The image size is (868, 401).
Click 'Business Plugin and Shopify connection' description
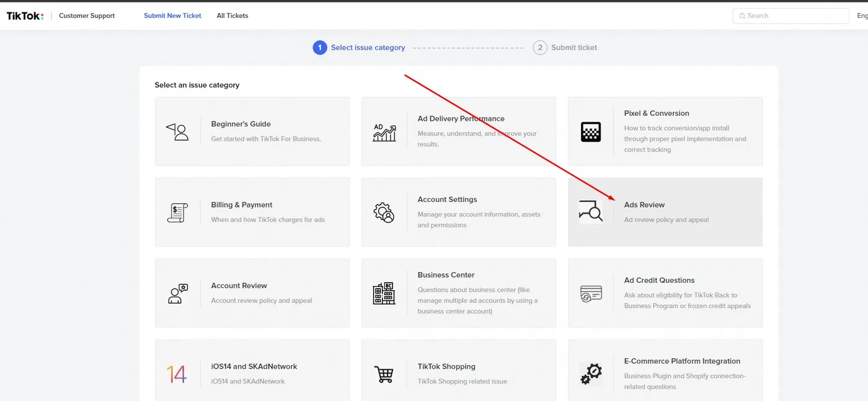pyautogui.click(x=684, y=381)
